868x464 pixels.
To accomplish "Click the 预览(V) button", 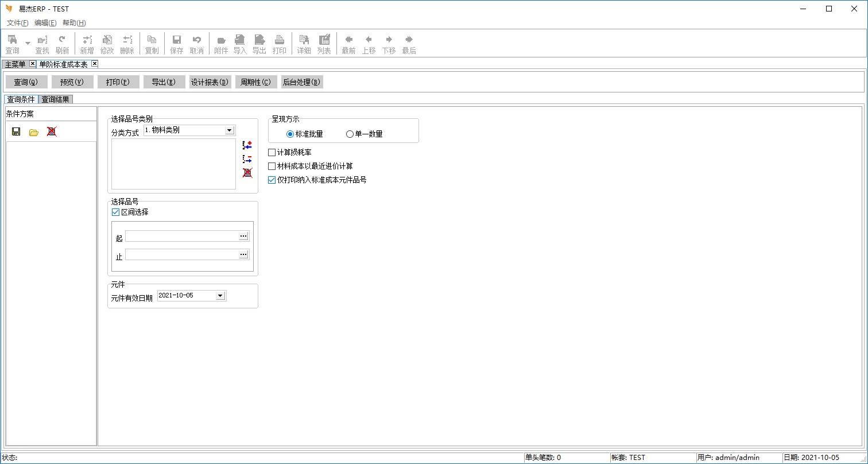I will [72, 82].
